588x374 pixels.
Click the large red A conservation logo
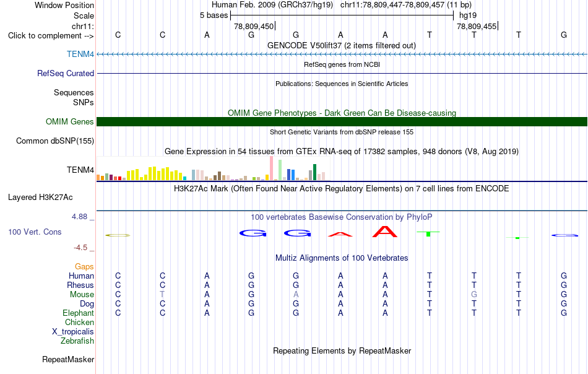[x=385, y=232]
